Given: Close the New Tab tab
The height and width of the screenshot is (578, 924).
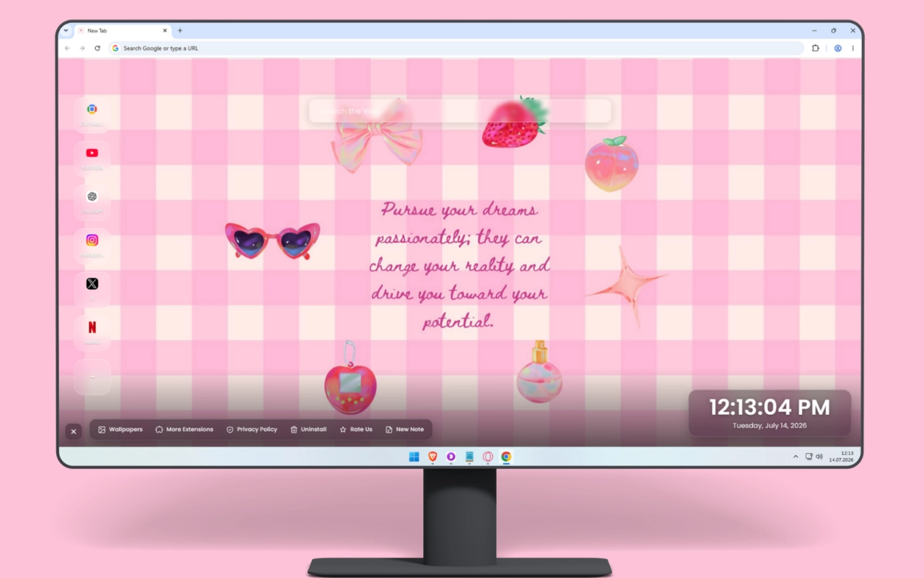Looking at the screenshot, I should point(165,31).
